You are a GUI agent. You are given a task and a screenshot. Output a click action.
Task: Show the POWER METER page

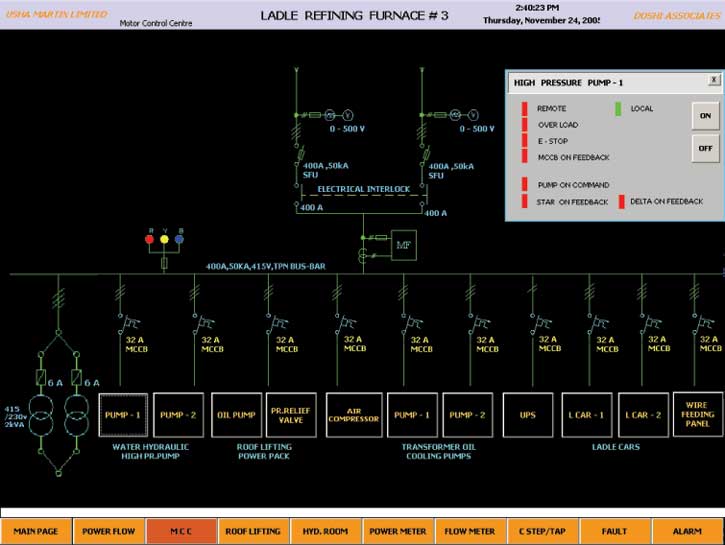[x=398, y=531]
